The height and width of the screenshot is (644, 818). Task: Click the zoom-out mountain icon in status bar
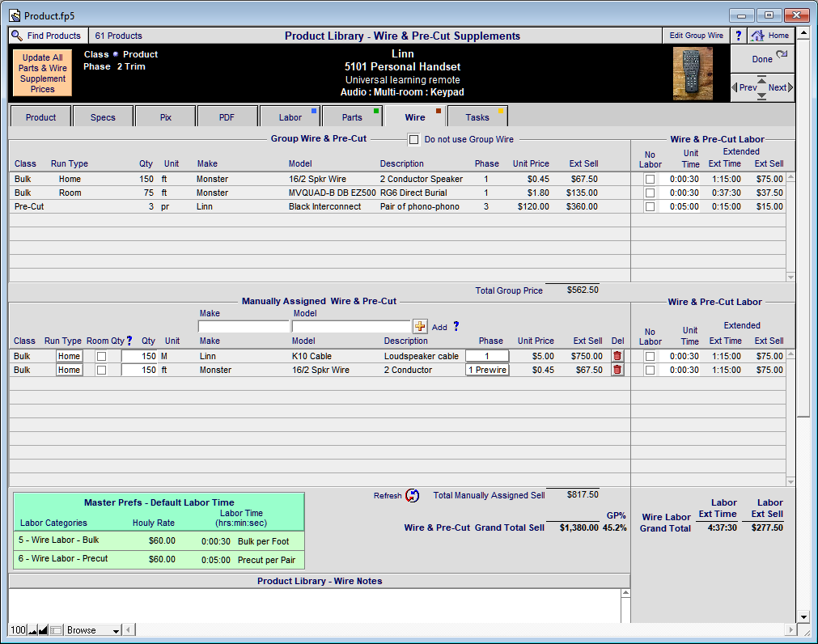pos(33,630)
